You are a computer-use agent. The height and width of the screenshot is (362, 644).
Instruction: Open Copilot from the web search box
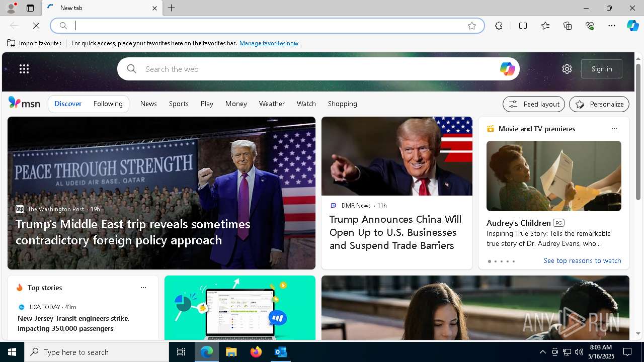tap(507, 69)
